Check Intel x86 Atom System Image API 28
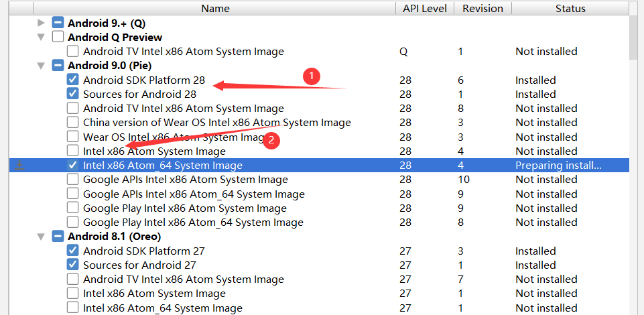This screenshot has width=644, height=315. point(72,151)
